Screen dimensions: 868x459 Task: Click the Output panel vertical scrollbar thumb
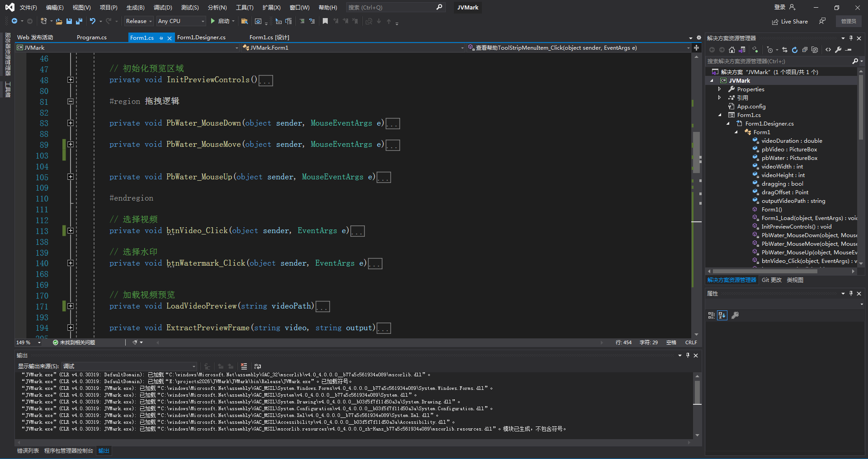coord(697,392)
